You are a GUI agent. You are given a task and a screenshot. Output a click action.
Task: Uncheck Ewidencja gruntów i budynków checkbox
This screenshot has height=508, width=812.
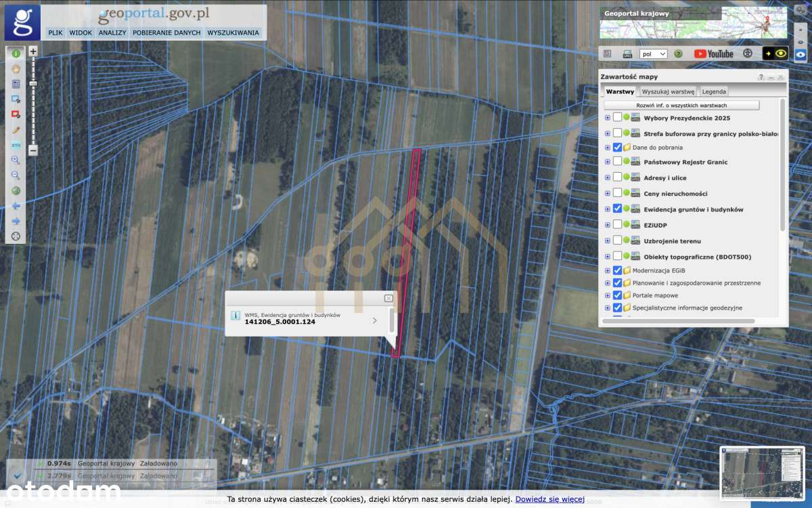click(x=617, y=209)
